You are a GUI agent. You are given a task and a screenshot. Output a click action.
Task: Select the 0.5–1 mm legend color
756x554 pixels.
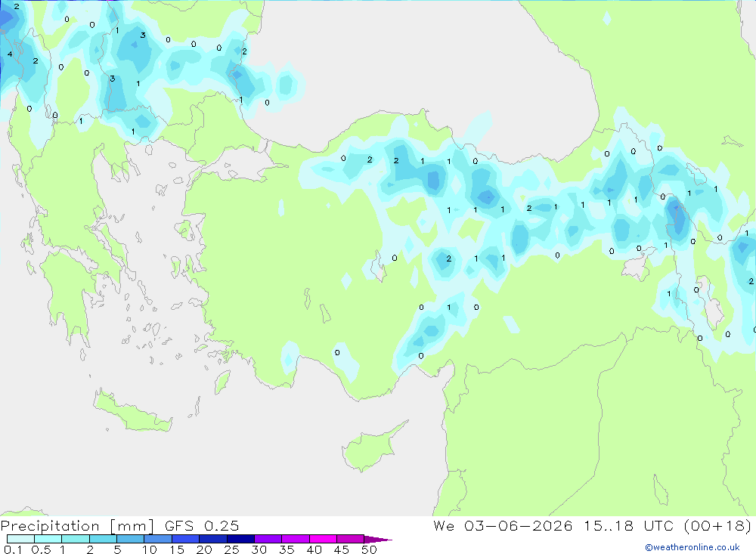[x=48, y=539]
